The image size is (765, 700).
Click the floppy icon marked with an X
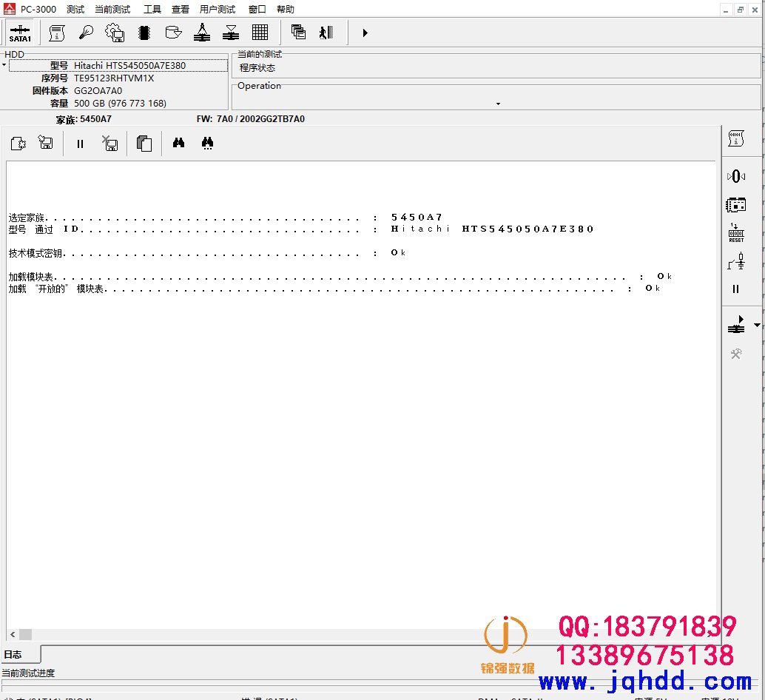coord(109,144)
